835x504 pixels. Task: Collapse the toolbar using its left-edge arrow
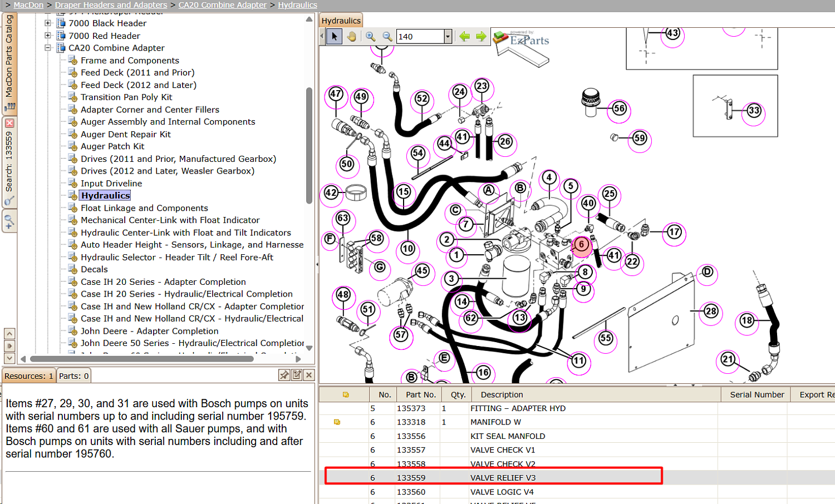(x=322, y=37)
